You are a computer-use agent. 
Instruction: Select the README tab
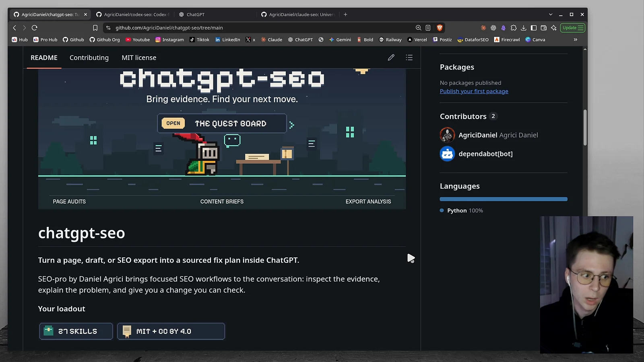[x=44, y=58]
